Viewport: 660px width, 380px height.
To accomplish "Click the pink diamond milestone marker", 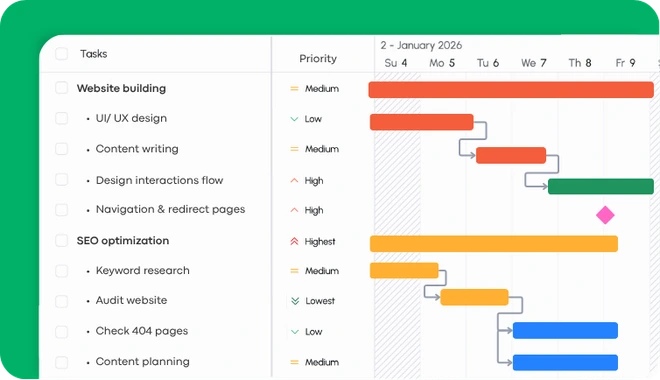I will pos(605,215).
